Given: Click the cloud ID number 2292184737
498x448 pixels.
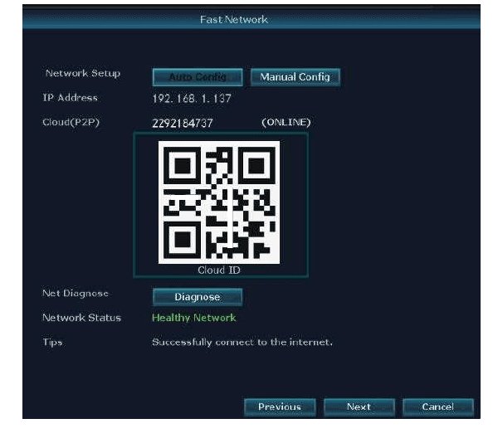Looking at the screenshot, I should pyautogui.click(x=183, y=123).
